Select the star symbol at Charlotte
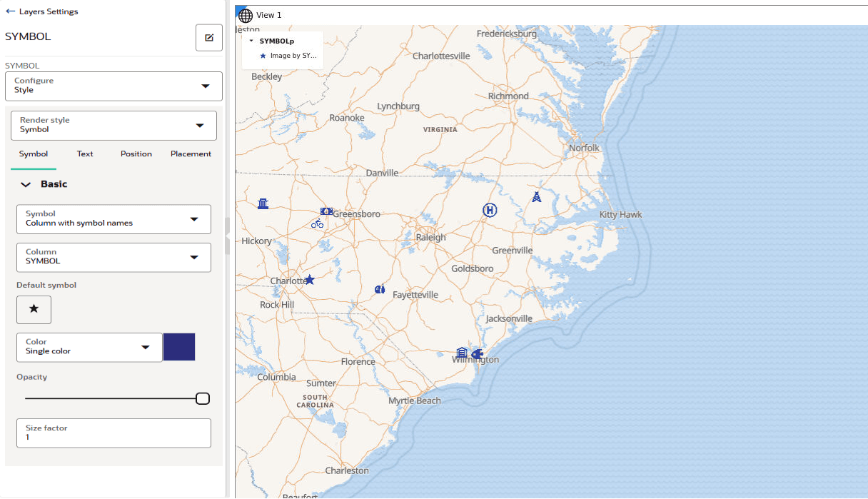The width and height of the screenshot is (868, 499). pyautogui.click(x=310, y=280)
